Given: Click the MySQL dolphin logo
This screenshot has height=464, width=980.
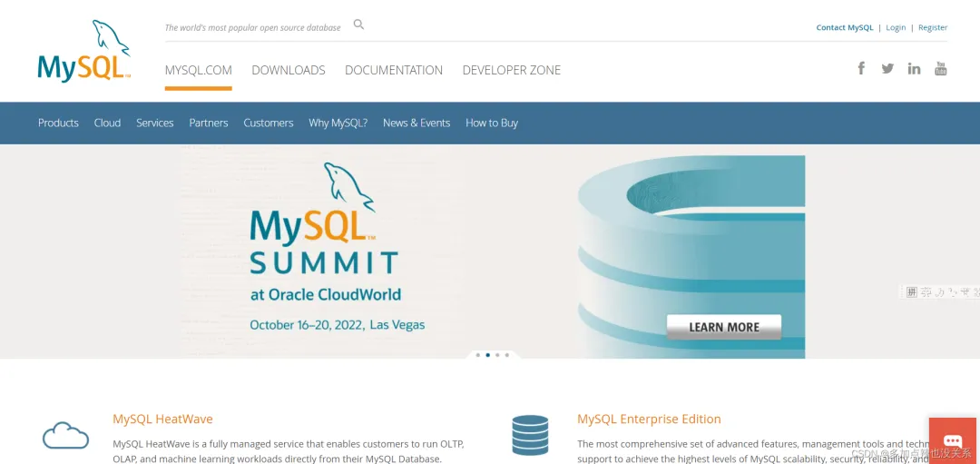Looking at the screenshot, I should (x=84, y=51).
